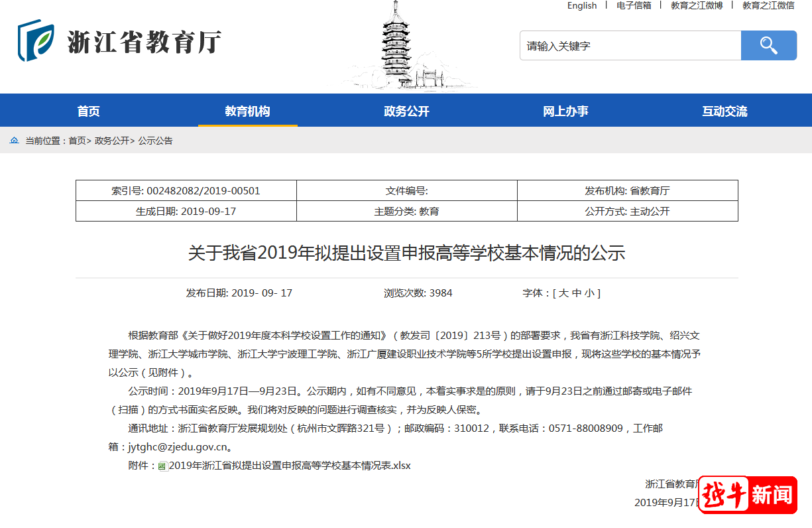This screenshot has height=528, width=812.
Task: Type in the 请输入关键字 search field
Action: (630, 46)
